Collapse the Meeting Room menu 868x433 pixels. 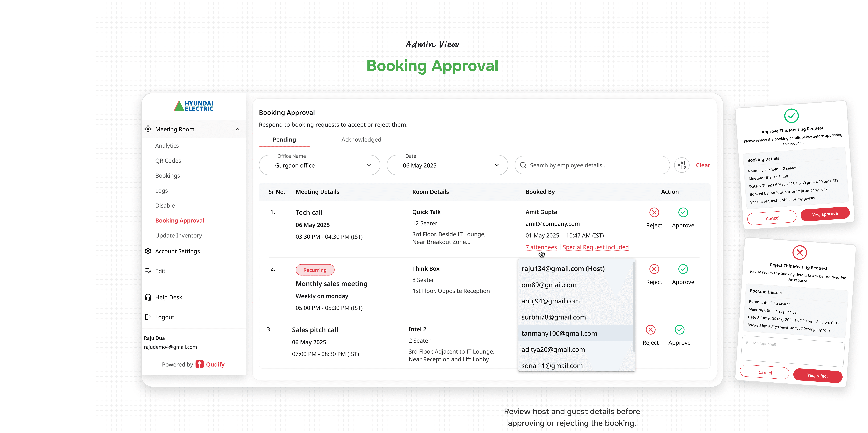point(238,129)
